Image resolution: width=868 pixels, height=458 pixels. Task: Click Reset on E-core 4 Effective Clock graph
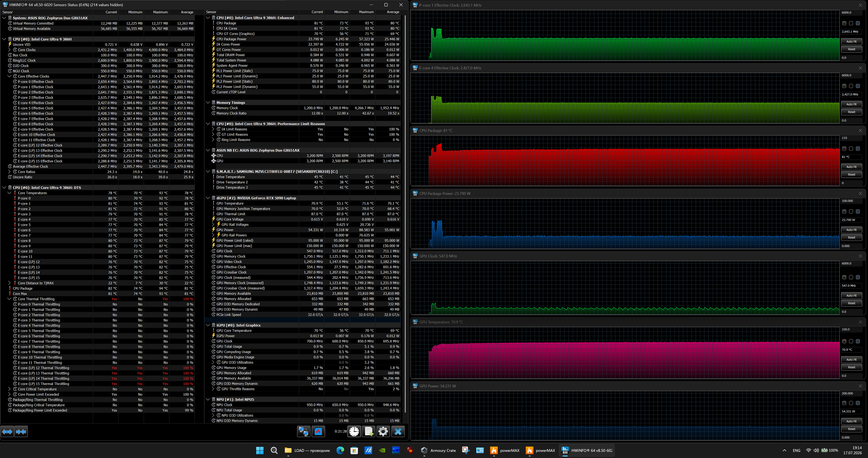(852, 112)
